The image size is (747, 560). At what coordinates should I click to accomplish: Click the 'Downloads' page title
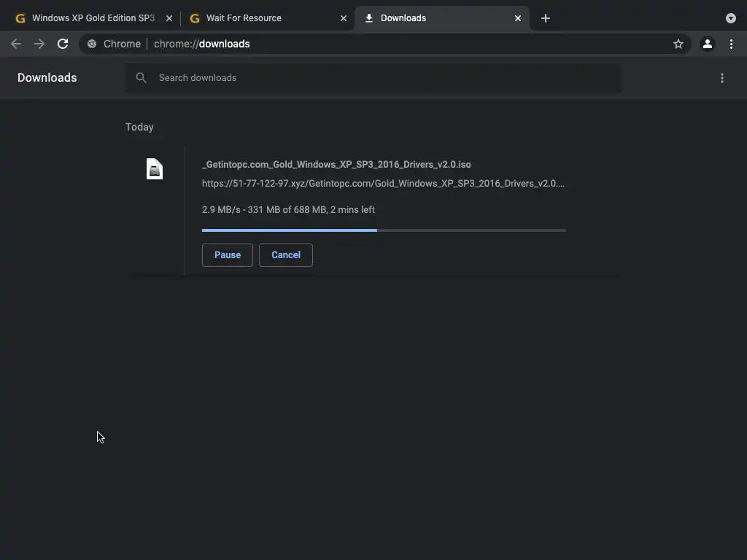(x=47, y=77)
